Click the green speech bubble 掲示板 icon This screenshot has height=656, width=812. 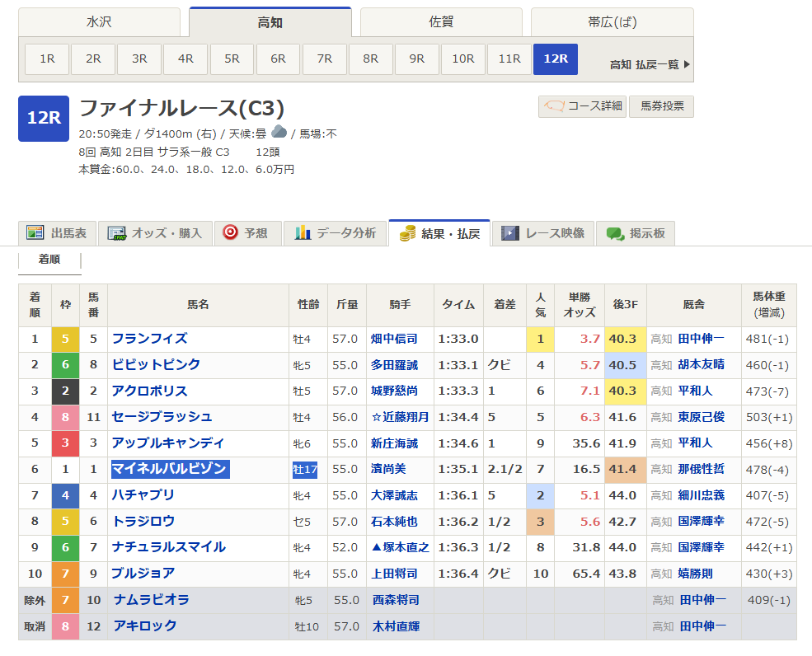coord(615,234)
